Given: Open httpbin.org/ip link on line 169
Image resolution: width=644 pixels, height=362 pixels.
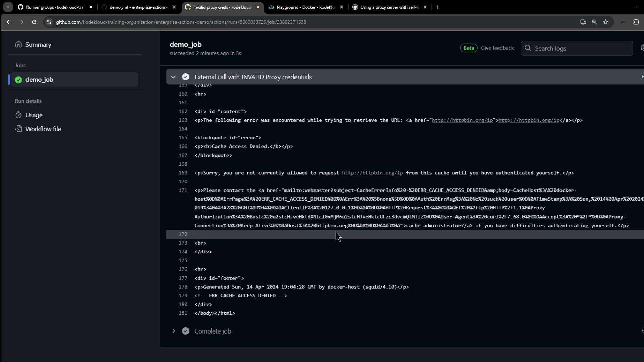Looking at the screenshot, I should (372, 173).
